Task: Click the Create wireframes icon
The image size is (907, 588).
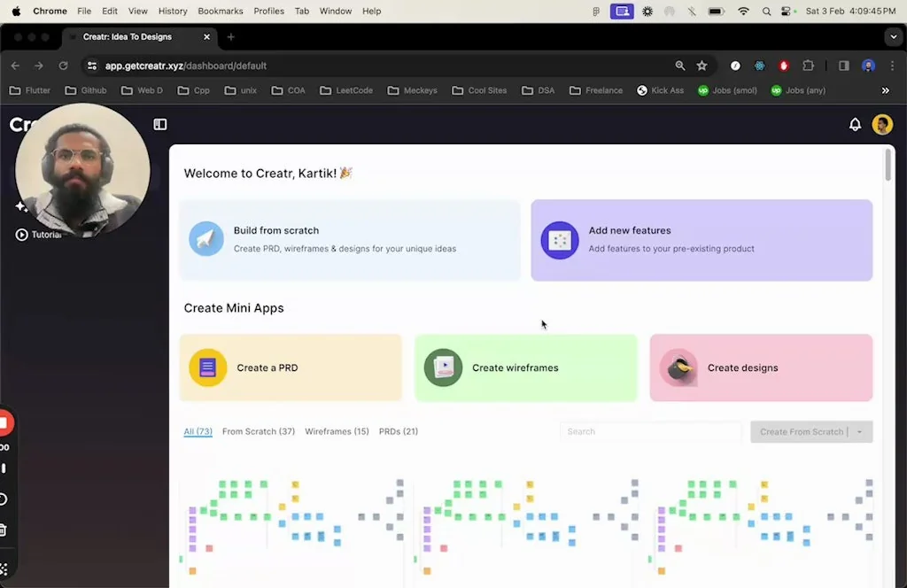Action: click(443, 367)
